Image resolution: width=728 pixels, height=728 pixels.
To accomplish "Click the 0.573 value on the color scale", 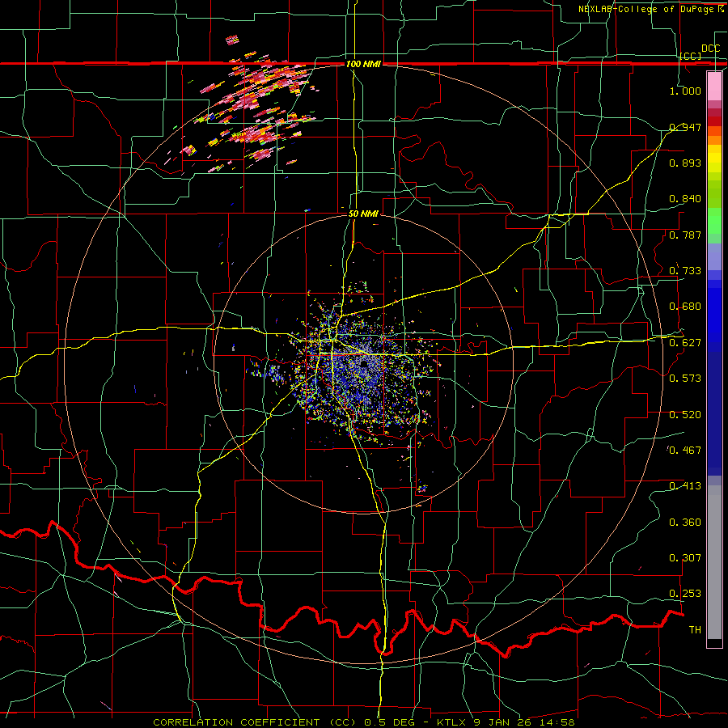I will click(x=685, y=379).
